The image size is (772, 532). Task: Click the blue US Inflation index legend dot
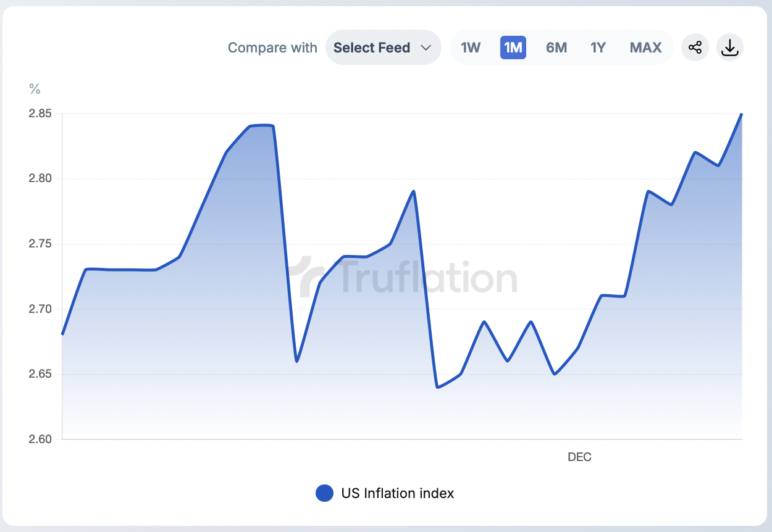pos(324,493)
